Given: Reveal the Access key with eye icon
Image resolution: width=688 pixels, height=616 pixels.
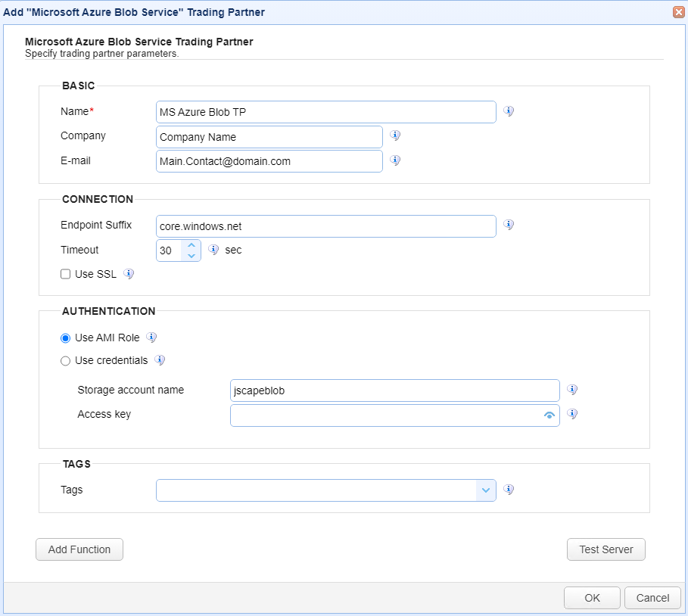Looking at the screenshot, I should coord(549,415).
